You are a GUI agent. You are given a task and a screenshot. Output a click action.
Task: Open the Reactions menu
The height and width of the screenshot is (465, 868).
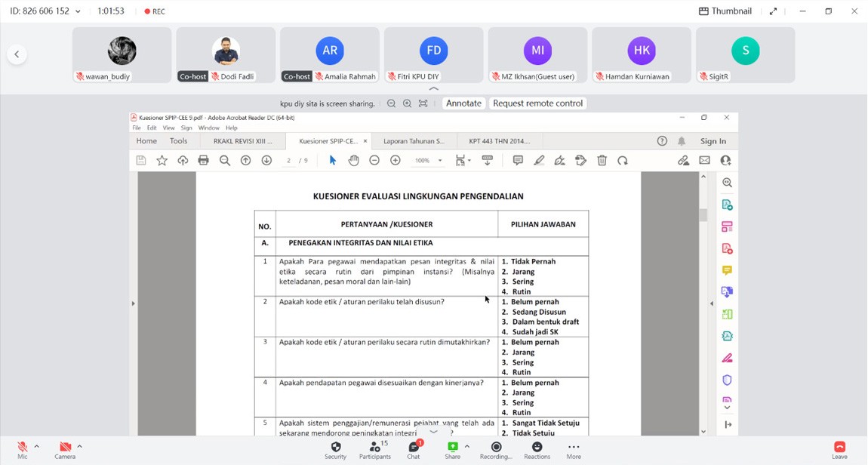pyautogui.click(x=537, y=448)
